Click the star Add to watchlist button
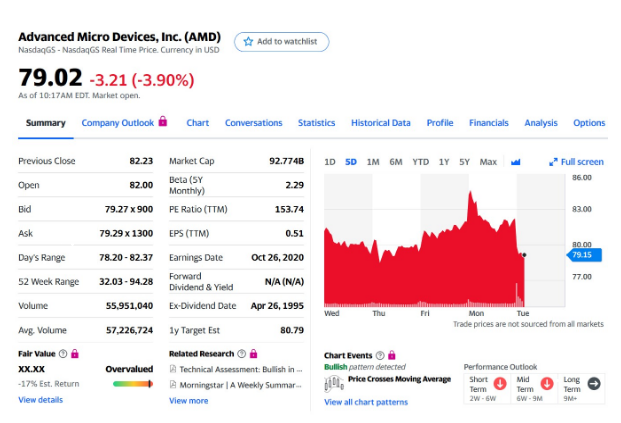The image size is (621, 423). pyautogui.click(x=281, y=42)
